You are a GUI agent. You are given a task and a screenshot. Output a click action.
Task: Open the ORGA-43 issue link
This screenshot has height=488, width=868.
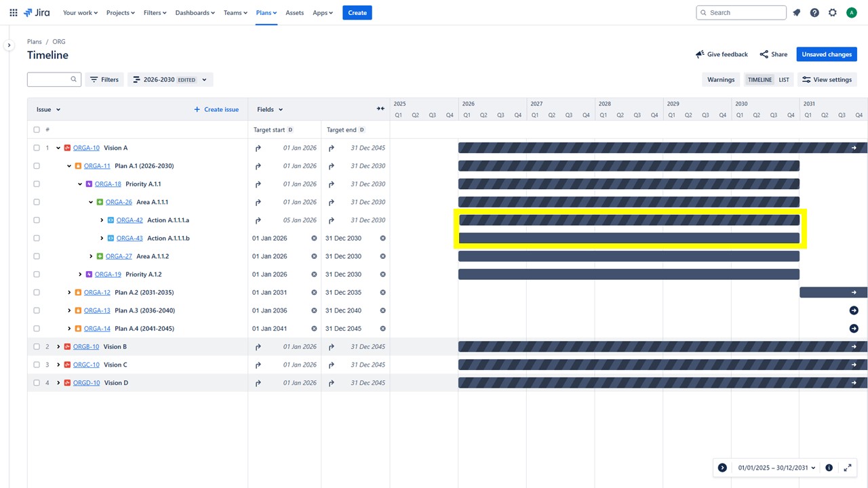click(130, 239)
